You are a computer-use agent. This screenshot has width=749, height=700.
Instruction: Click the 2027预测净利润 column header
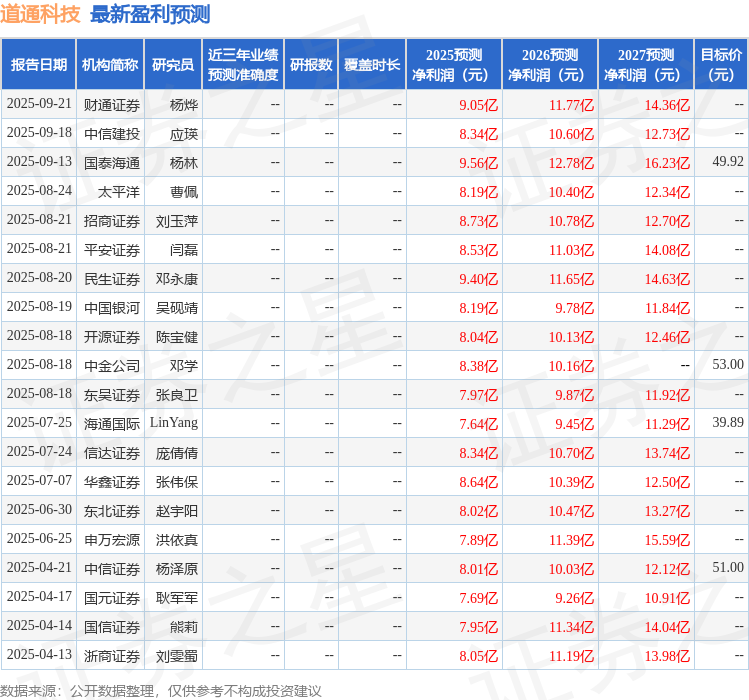point(646,65)
